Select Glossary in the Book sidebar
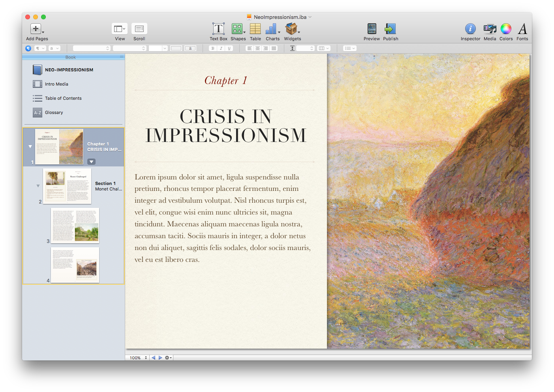 (54, 112)
